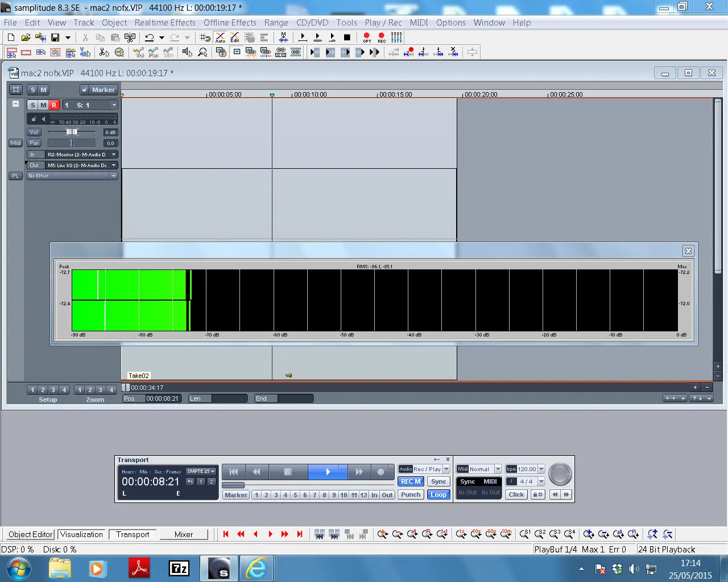Open track name S: 1 dropdown
The image size is (728, 582).
[90, 105]
